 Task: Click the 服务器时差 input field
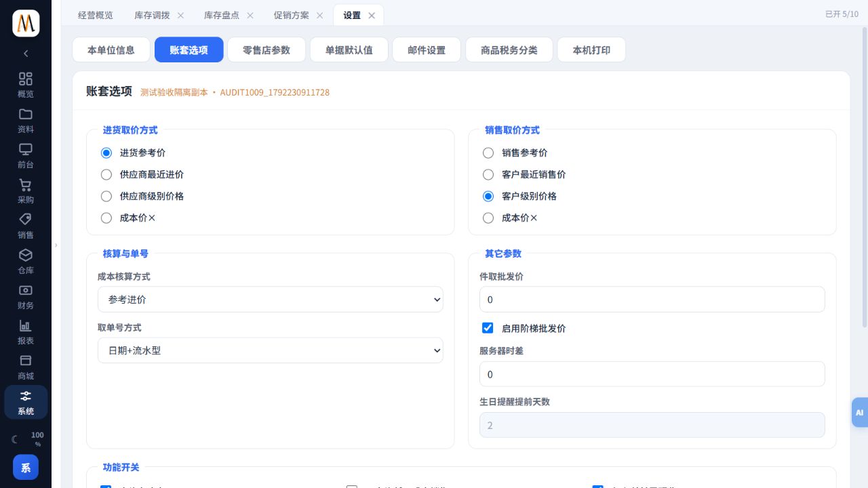(x=652, y=374)
